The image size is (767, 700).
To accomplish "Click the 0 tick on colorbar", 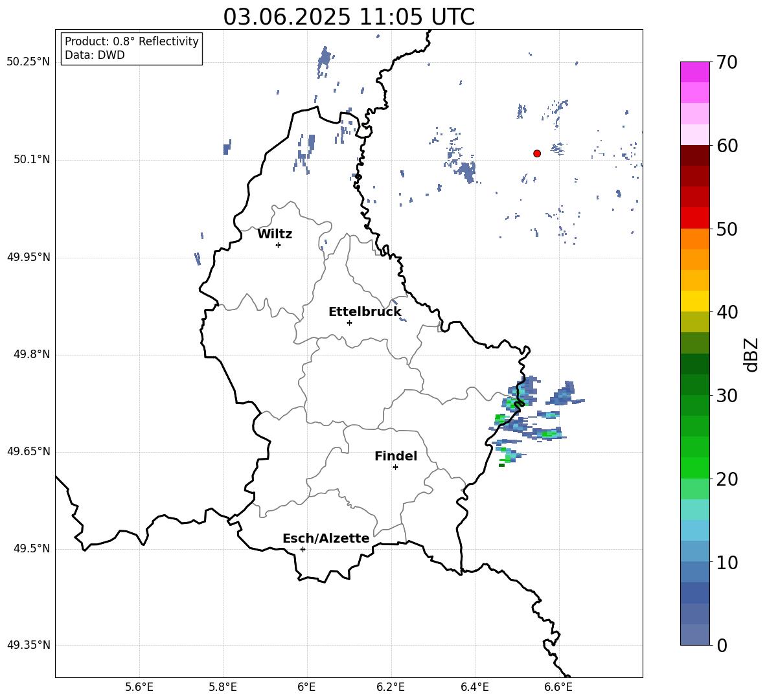I will [722, 645].
